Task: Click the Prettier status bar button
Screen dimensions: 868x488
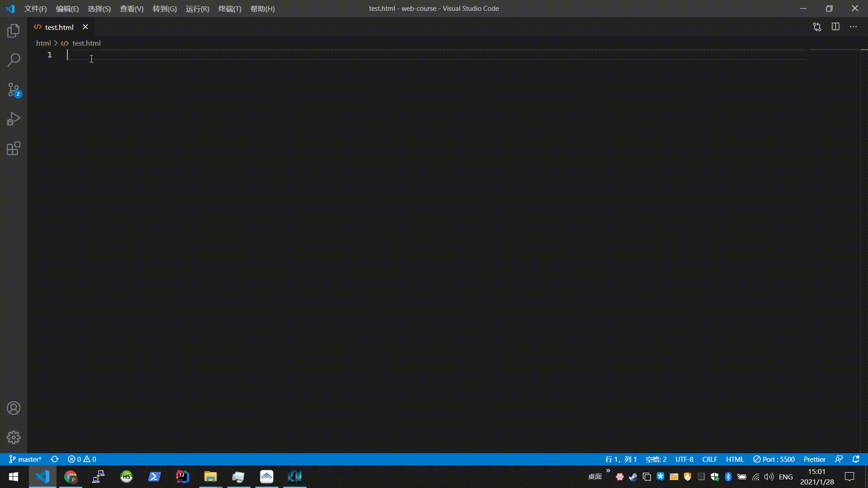Action: coord(814,459)
